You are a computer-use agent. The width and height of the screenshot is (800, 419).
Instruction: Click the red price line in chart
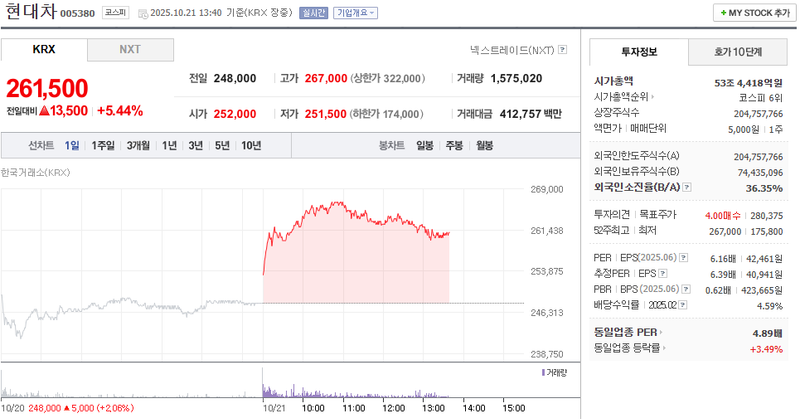[x=340, y=207]
